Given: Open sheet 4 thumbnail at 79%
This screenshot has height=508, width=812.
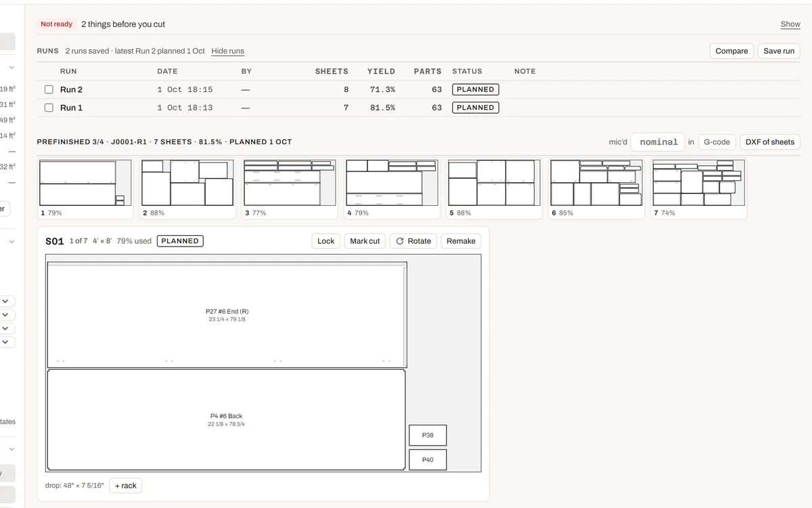Looking at the screenshot, I should pos(392,188).
